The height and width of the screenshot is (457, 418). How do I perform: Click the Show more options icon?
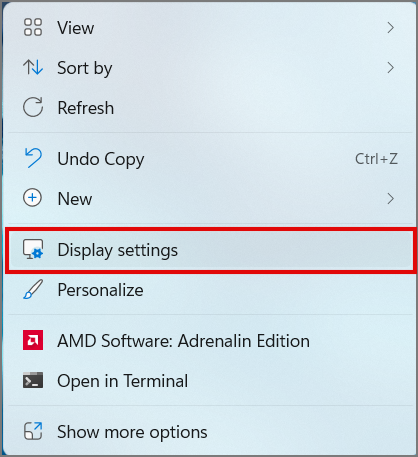tap(33, 431)
